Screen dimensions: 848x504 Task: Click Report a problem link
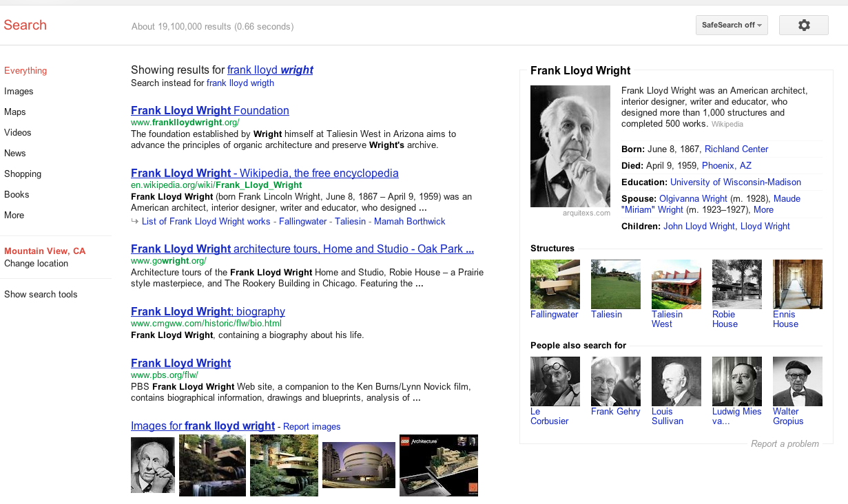pyautogui.click(x=785, y=443)
